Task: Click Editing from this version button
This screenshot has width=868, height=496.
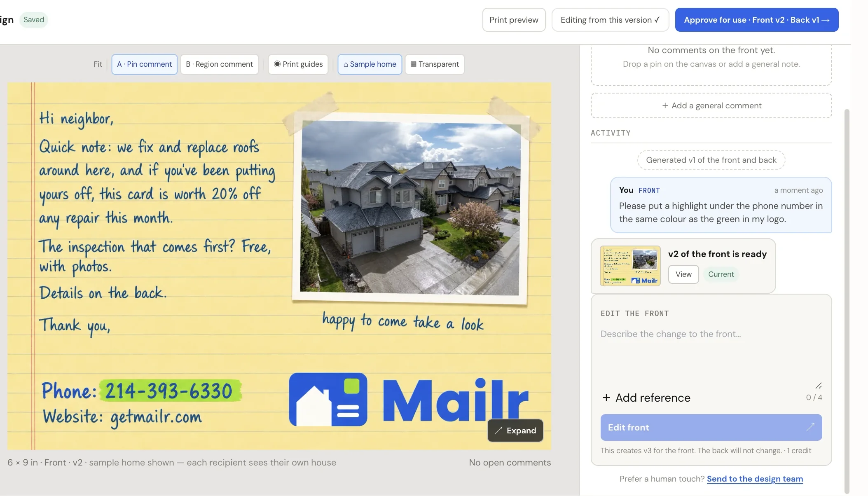Action: (610, 20)
